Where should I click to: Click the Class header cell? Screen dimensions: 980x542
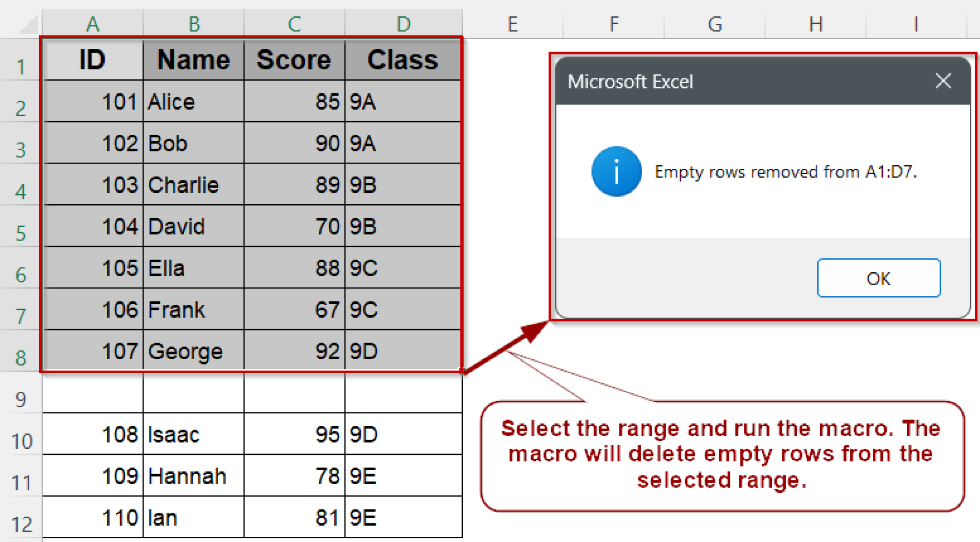[x=403, y=60]
